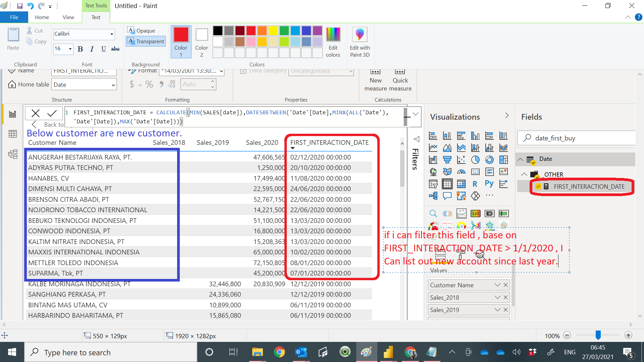Screen dimensions: 644x362
Task: Select the Text ribbon tab
Action: click(x=96, y=17)
